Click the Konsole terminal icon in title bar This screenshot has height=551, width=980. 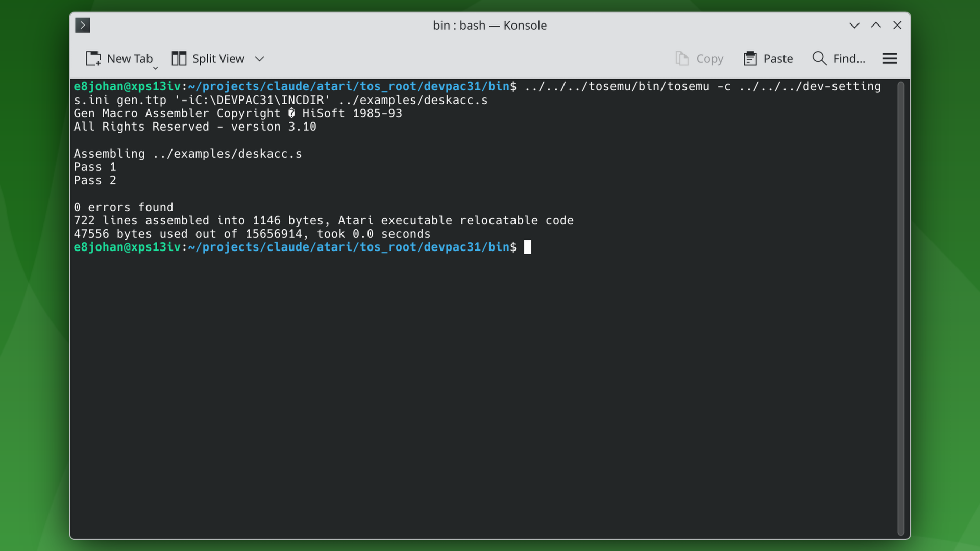click(83, 25)
